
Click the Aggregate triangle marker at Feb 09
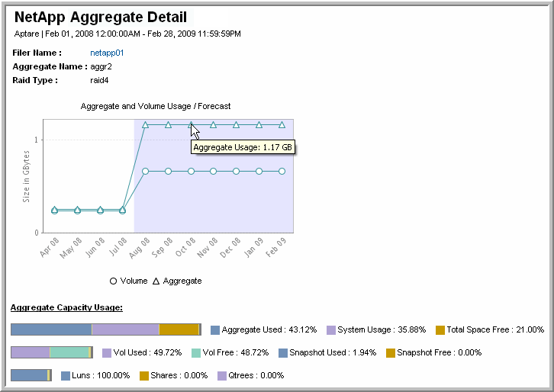click(282, 124)
